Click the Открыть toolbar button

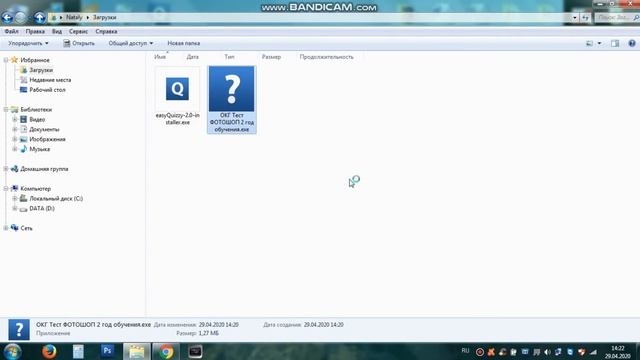(79, 43)
